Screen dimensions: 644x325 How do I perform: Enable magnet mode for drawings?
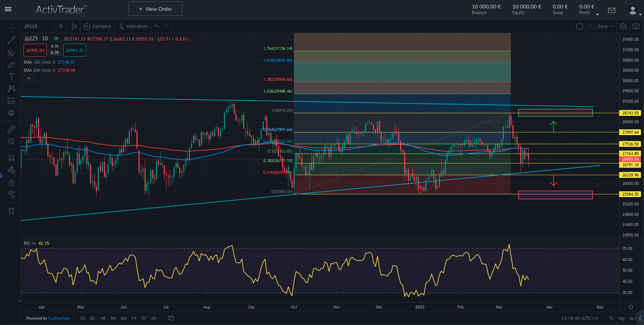(x=11, y=157)
